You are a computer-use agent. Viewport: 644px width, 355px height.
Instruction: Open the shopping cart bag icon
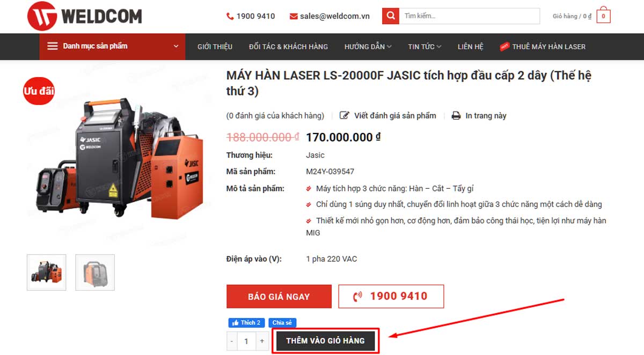(603, 16)
